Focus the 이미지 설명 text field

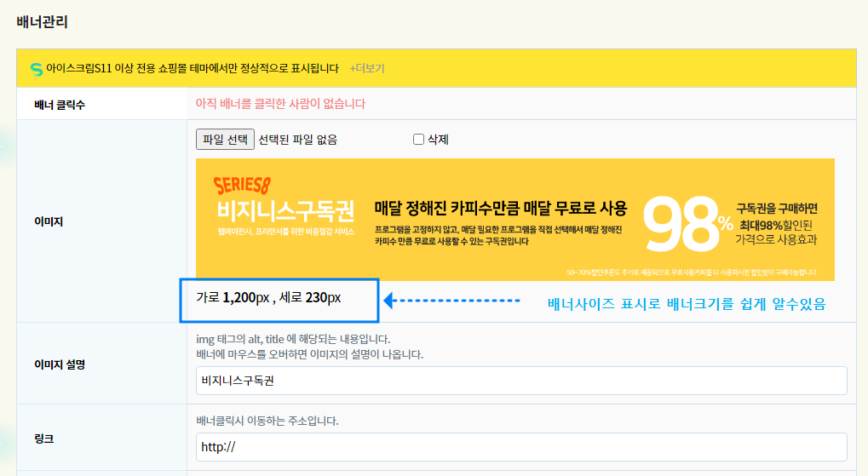(520, 381)
